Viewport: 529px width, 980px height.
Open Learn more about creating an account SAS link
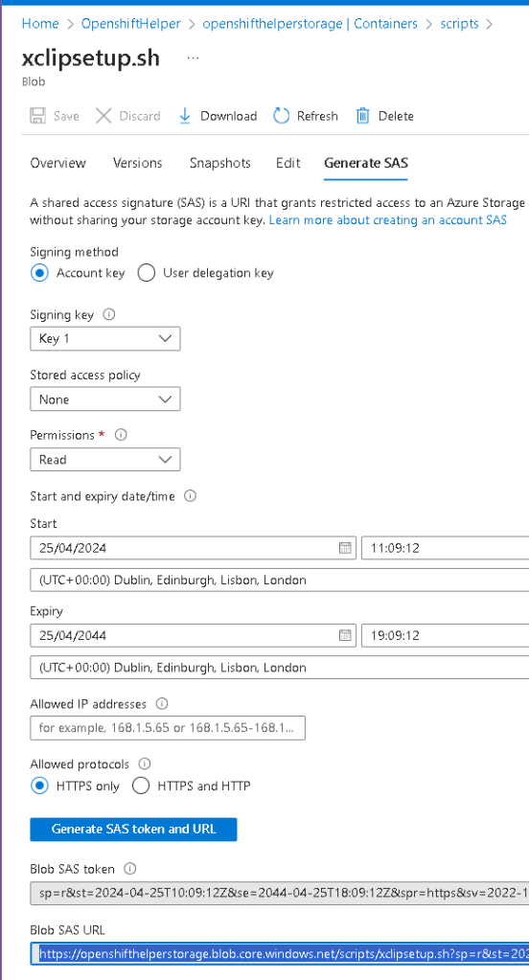pyautogui.click(x=388, y=220)
